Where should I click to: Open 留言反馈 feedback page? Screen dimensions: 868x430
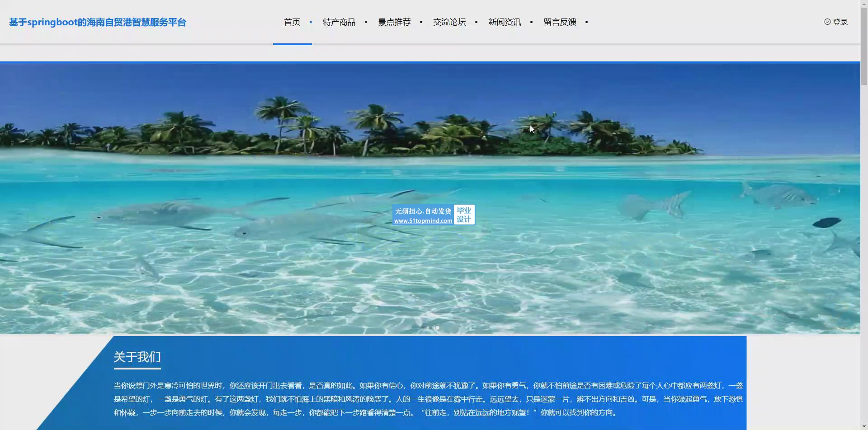[x=560, y=22]
